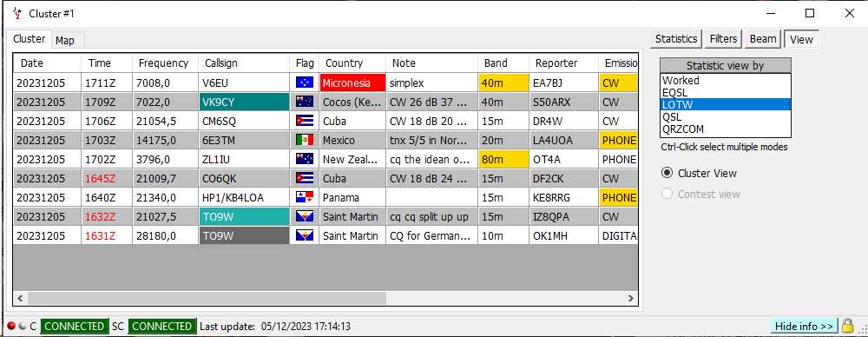868x337 pixels.
Task: Click frequency 14175,0
Action: click(165, 140)
